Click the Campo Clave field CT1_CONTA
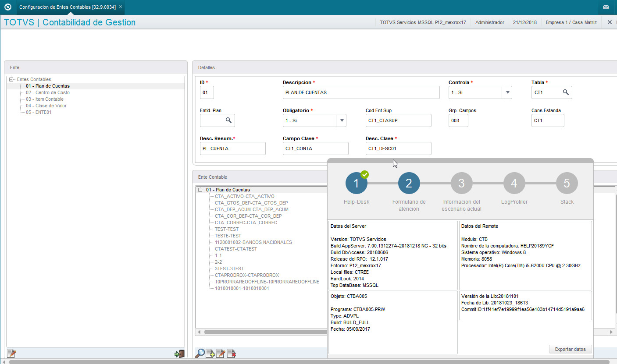Image resolution: width=617 pixels, height=364 pixels. 315,148
